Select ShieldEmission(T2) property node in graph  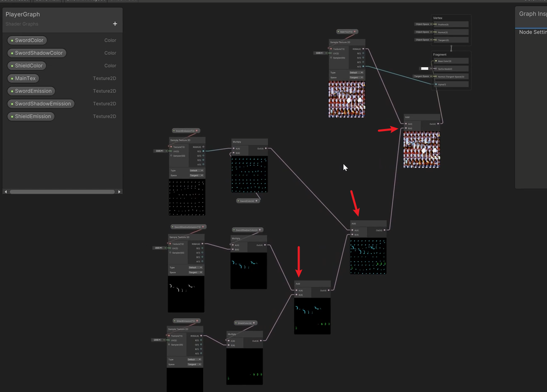tap(187, 321)
